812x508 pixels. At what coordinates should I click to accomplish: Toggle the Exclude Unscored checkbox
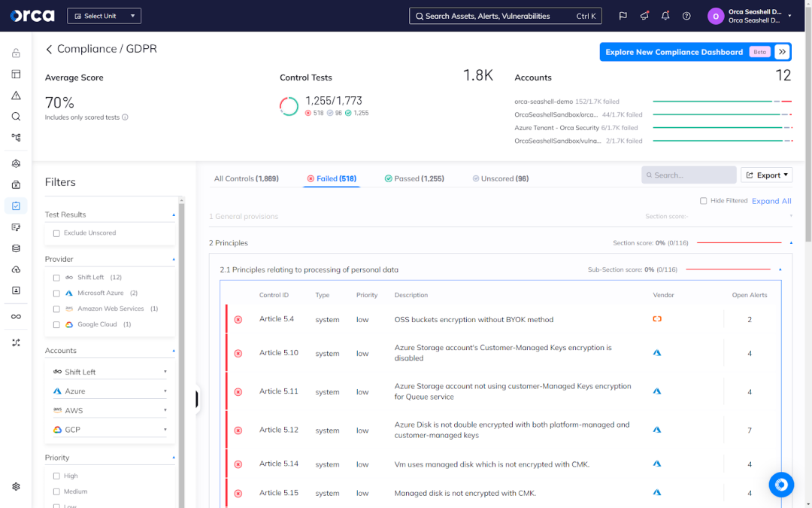56,233
